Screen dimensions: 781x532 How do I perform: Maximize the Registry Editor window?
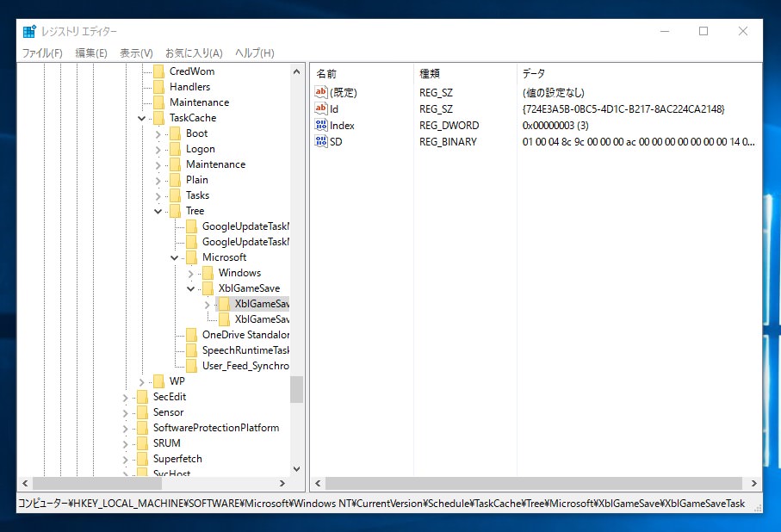click(x=704, y=31)
